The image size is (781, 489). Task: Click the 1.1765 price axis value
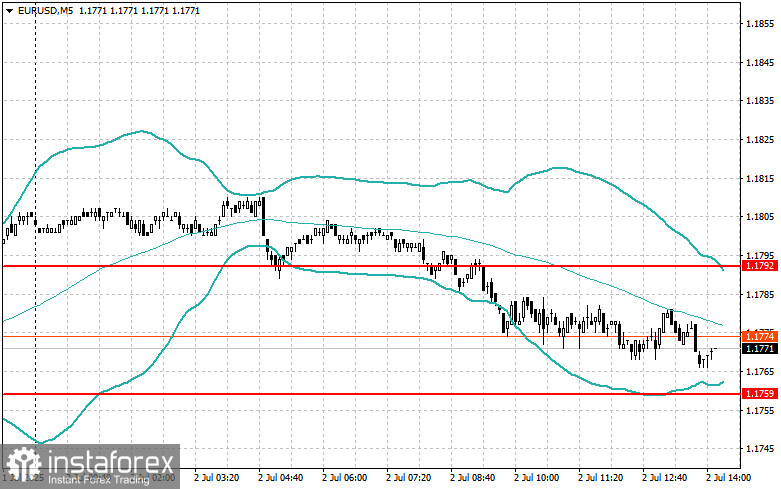760,371
